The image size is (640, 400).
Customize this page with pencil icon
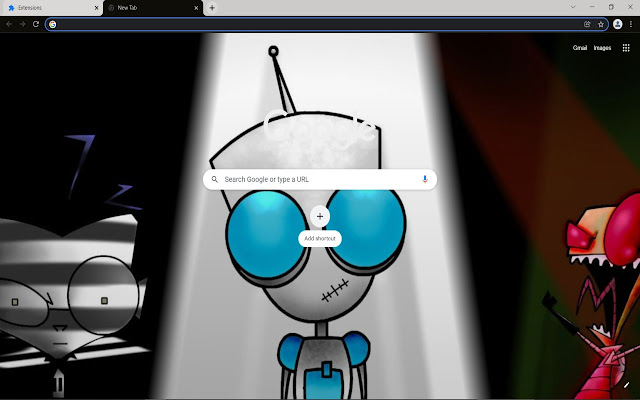pos(627,384)
